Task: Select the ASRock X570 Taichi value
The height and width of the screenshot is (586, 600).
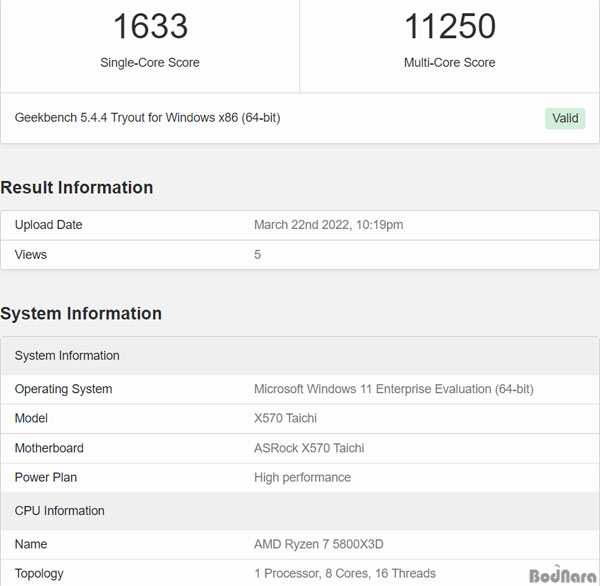Action: pyautogui.click(x=309, y=448)
